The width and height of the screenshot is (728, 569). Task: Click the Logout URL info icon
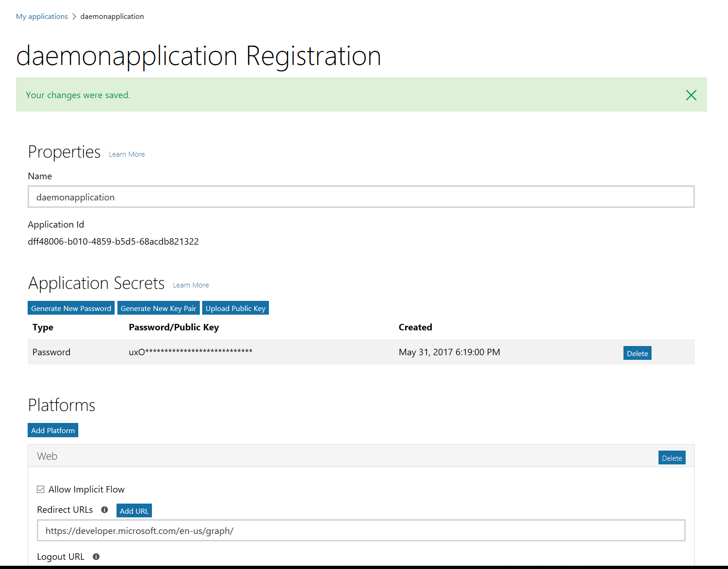96,557
